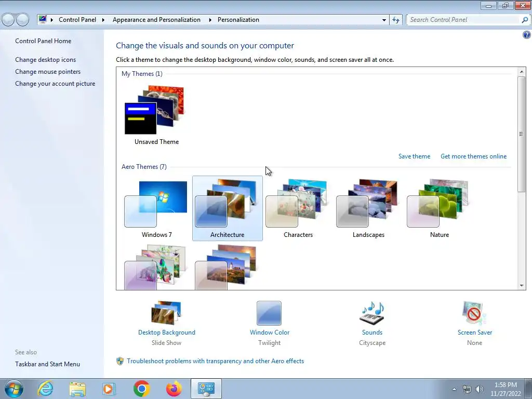Open Sounds piano icon
The width and height of the screenshot is (532, 399).
pos(372,313)
